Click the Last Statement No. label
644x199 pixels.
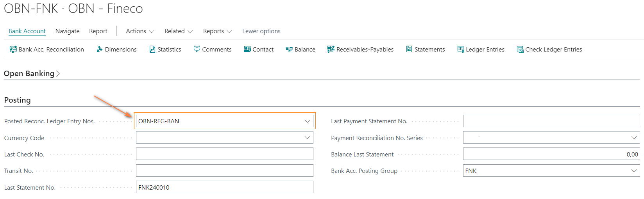30,188
